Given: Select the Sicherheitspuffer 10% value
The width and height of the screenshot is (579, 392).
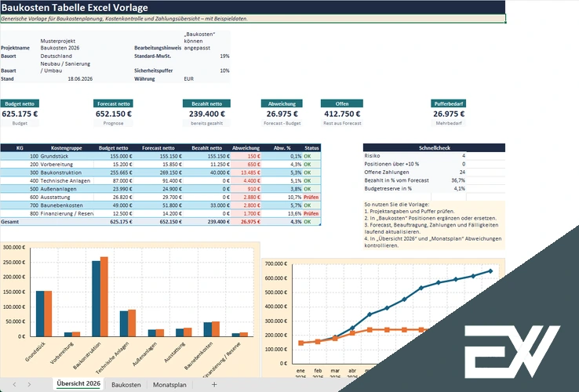Looking at the screenshot, I should point(224,71).
